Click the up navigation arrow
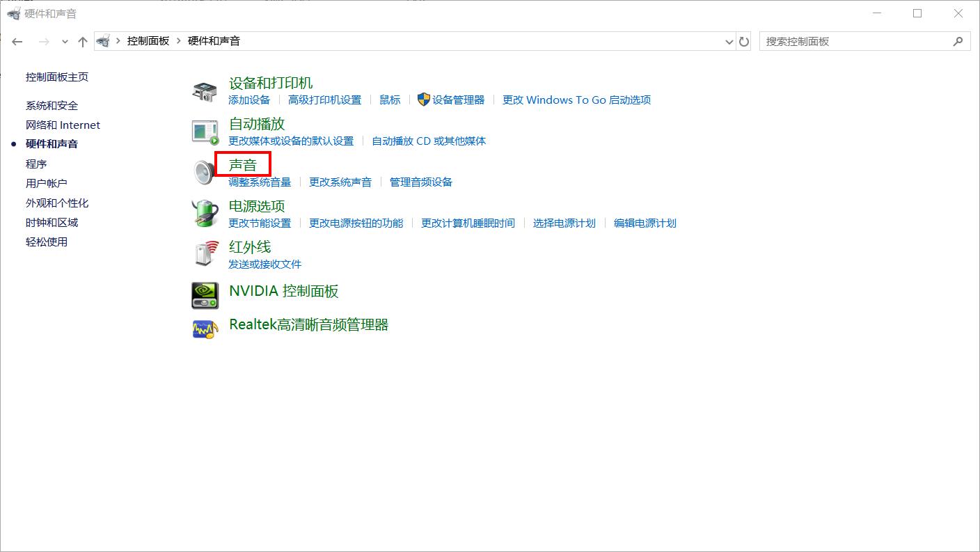The width and height of the screenshot is (980, 552). [x=82, y=41]
